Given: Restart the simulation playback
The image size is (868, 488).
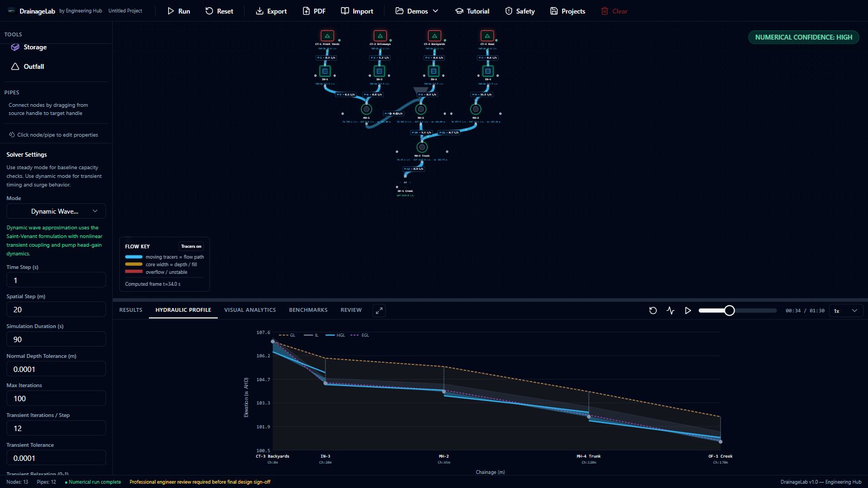Looking at the screenshot, I should pyautogui.click(x=653, y=311).
